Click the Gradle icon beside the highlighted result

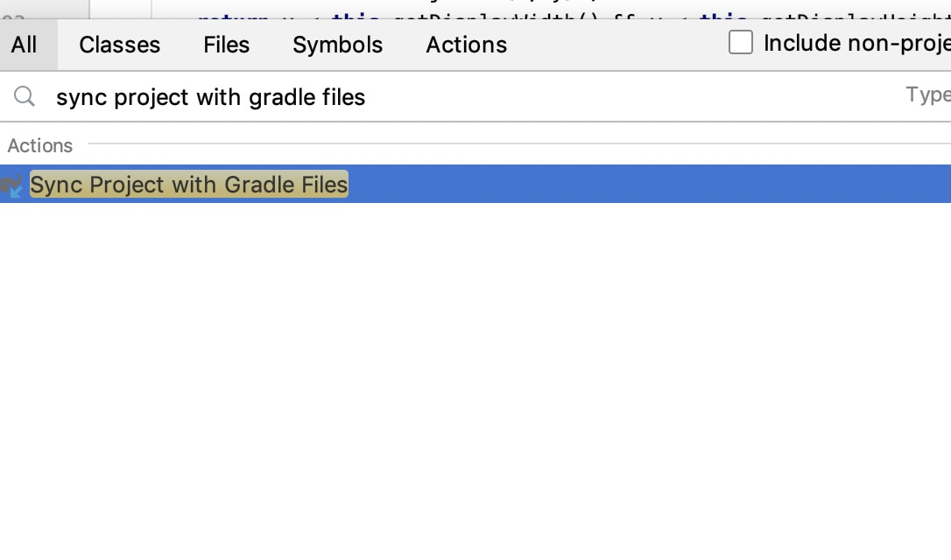coord(13,185)
